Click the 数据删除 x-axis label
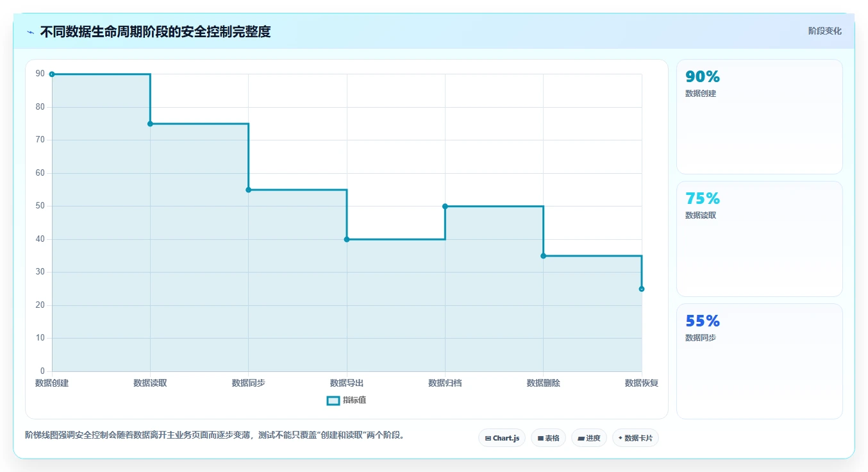This screenshot has height=472, width=868. tap(543, 383)
